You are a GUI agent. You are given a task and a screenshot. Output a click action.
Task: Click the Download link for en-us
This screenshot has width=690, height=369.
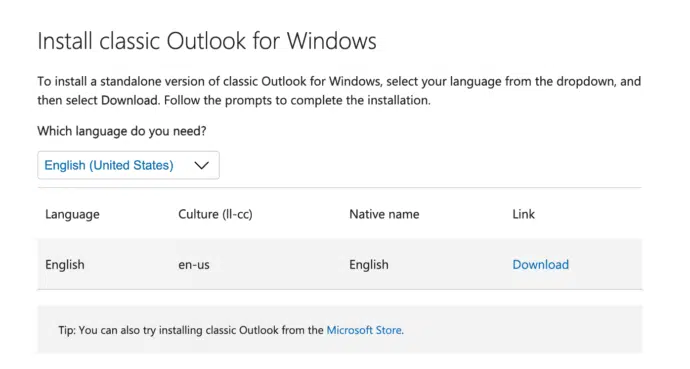click(x=540, y=265)
